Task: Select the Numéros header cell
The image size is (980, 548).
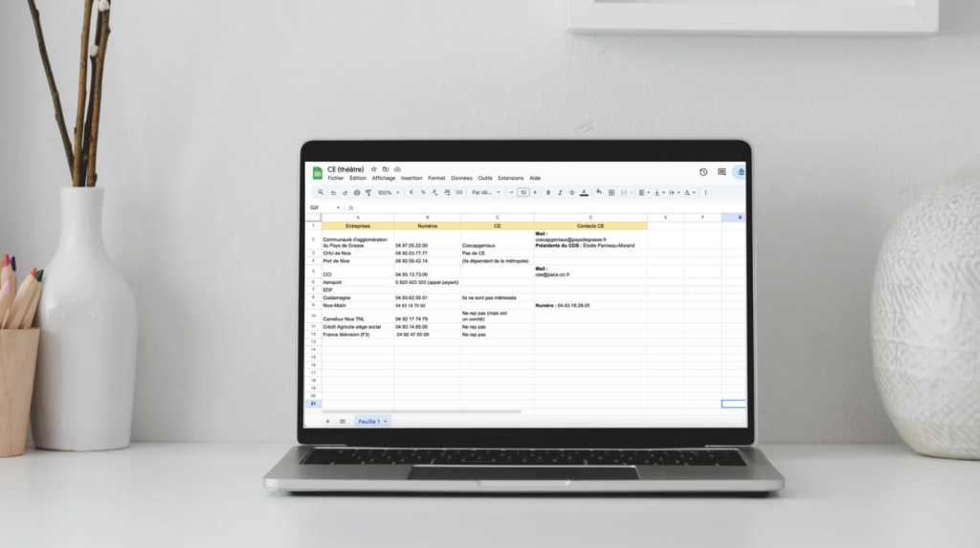Action: [428, 226]
